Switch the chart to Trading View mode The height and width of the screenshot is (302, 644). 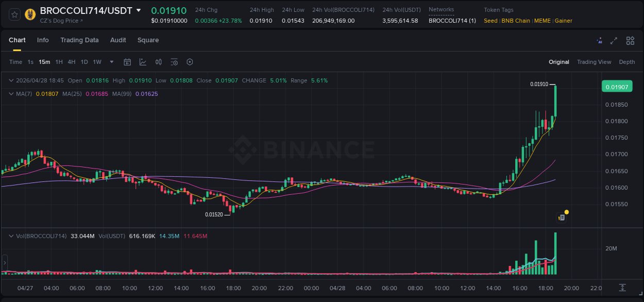594,62
